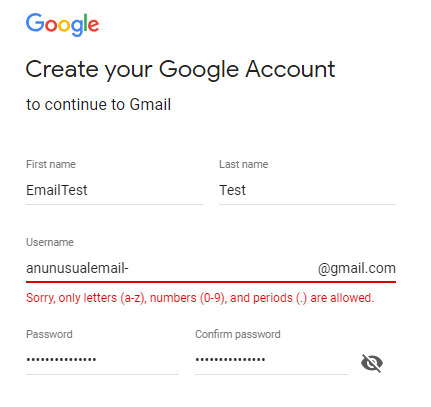
Task: Click the Last name label
Action: click(244, 164)
